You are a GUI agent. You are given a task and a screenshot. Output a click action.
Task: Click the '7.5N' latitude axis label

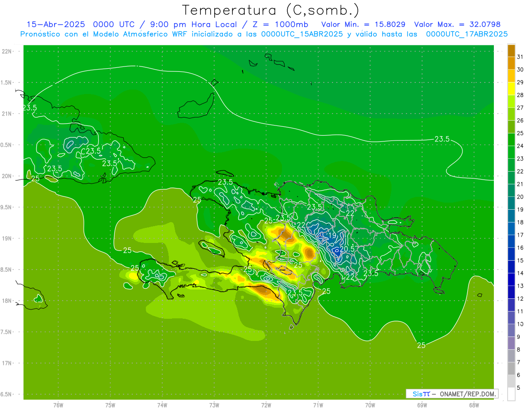(x=7, y=332)
